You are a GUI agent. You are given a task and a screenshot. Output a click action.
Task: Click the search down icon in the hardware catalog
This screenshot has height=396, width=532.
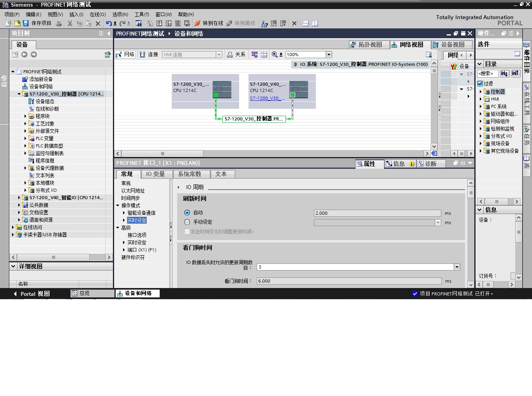tap(505, 73)
